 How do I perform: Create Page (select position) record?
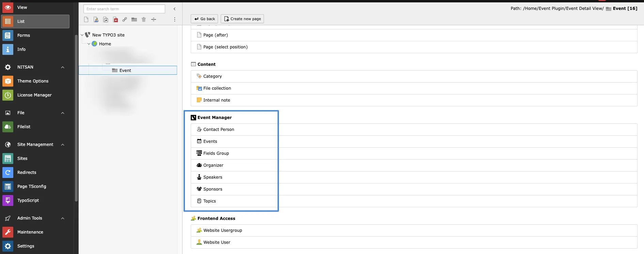[414, 47]
